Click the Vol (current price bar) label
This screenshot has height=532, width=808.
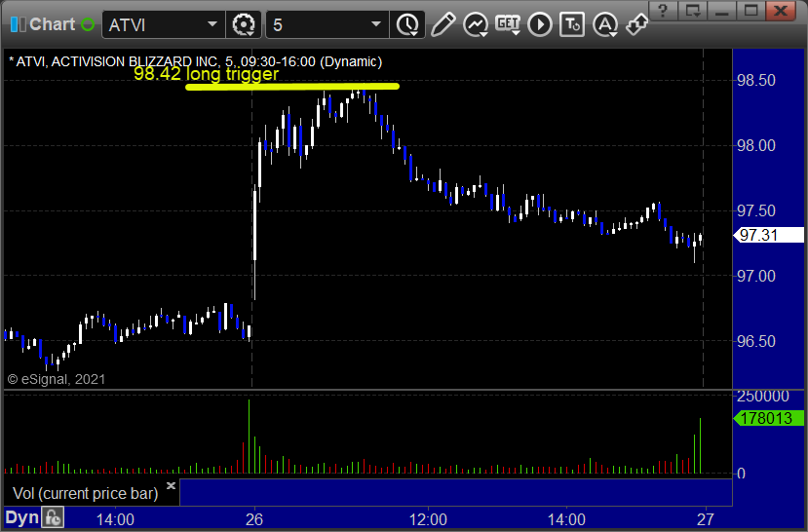coord(85,493)
